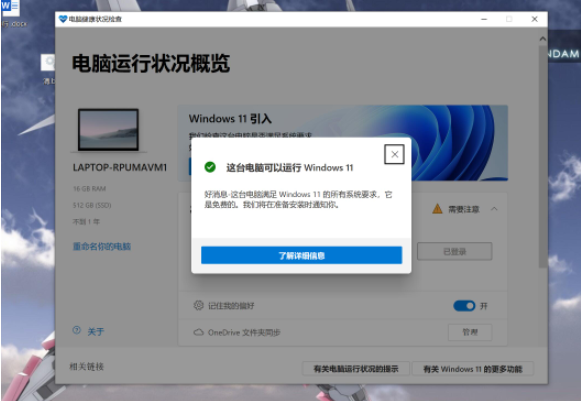This screenshot has width=581, height=401.
Task: Click the gear icon beside 记住我的偏好
Action: (x=199, y=305)
